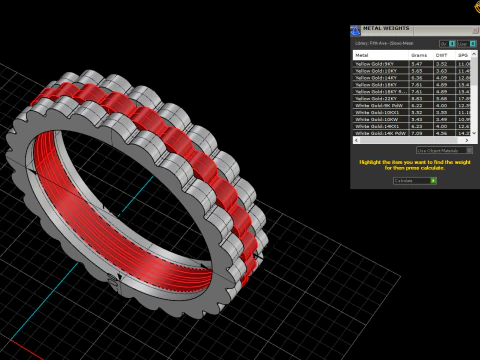Toggle the OV library button

[x=447, y=44]
